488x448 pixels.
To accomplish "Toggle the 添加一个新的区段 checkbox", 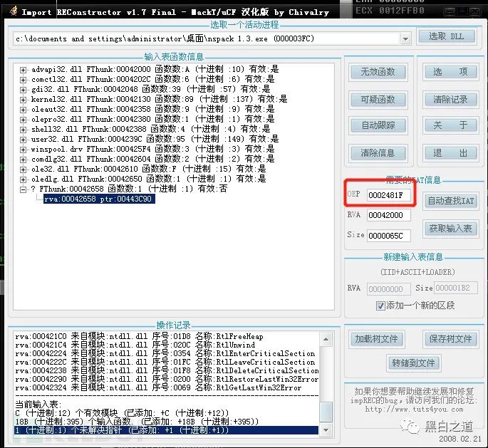I will [381, 306].
